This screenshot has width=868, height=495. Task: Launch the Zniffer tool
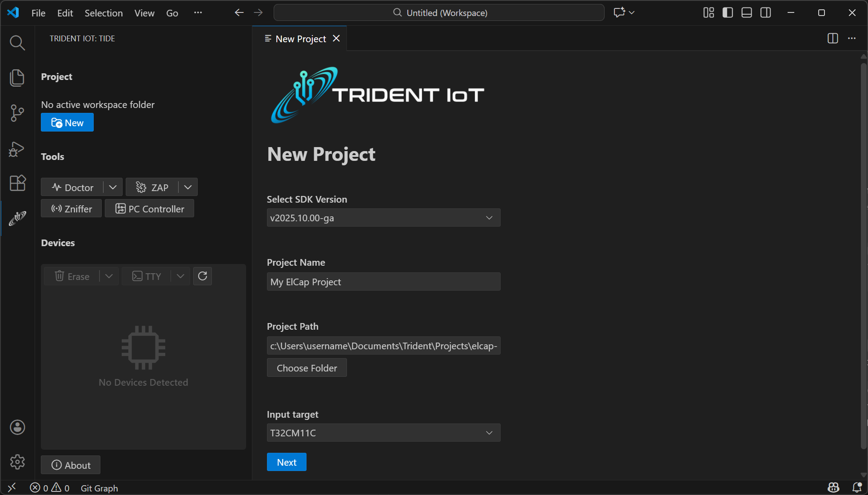72,208
